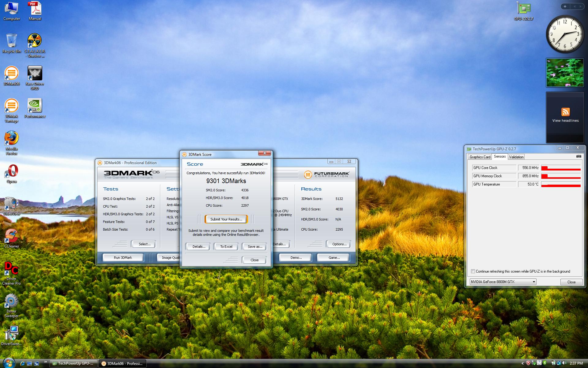Click Demo button in 3DMark06

point(296,258)
